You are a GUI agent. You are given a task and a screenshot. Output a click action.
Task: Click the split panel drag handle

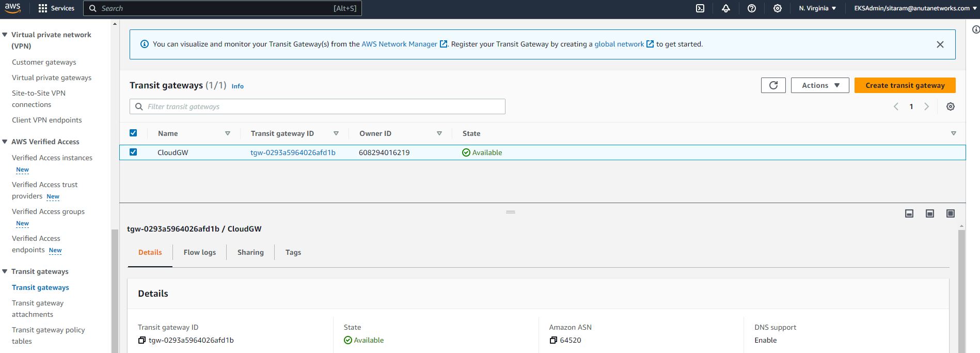(x=511, y=212)
